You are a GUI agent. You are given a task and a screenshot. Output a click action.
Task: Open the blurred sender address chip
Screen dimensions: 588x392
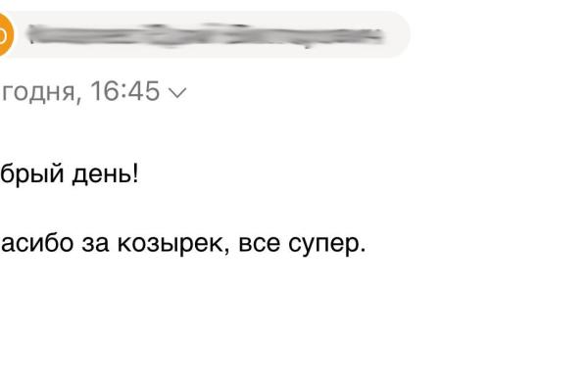tap(206, 35)
